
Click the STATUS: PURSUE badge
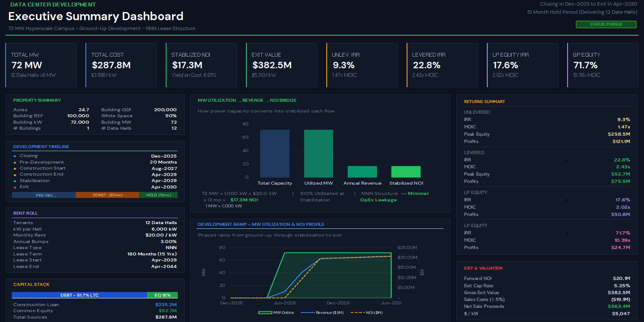click(x=606, y=24)
